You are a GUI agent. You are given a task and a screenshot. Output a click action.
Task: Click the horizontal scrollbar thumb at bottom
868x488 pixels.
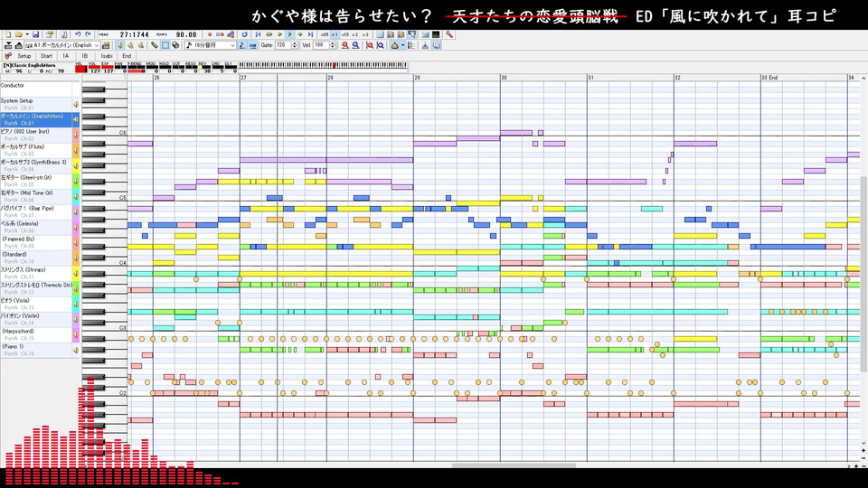point(514,465)
